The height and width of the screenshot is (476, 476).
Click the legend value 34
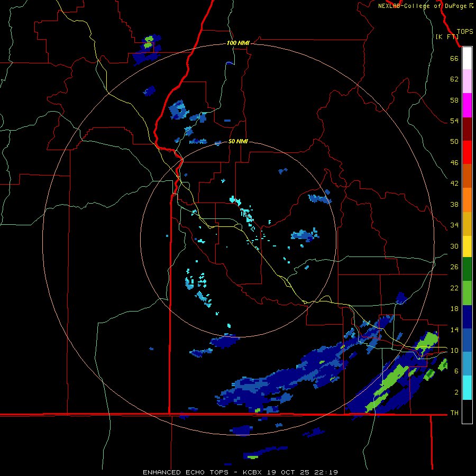point(454,225)
